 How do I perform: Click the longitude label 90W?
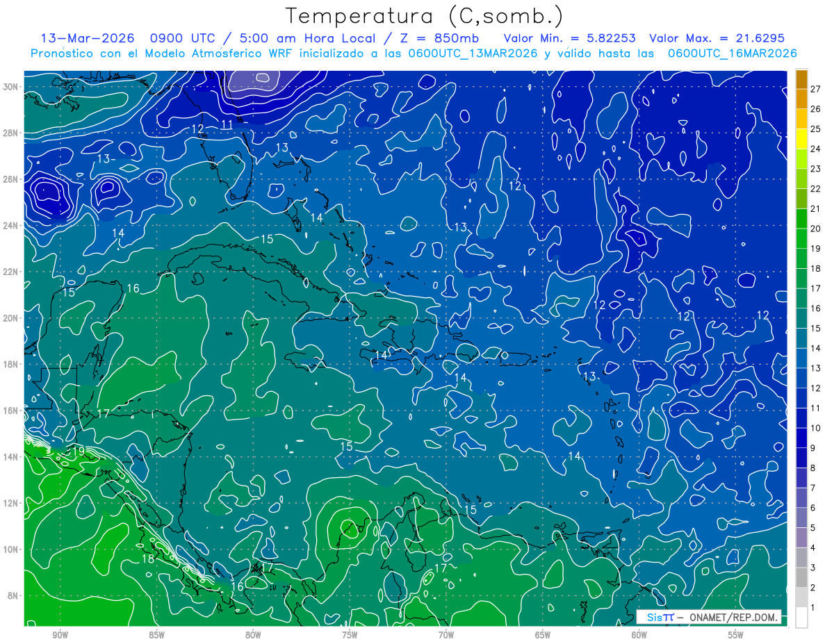[60, 636]
